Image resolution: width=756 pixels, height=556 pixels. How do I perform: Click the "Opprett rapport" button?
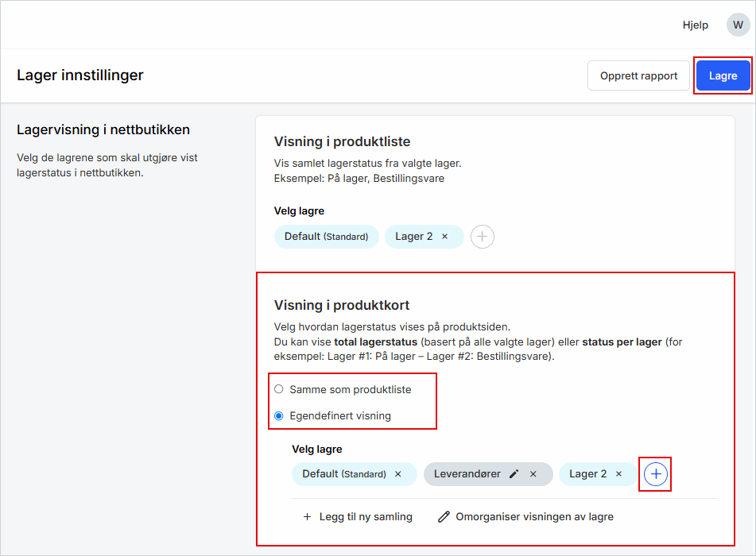(638, 75)
